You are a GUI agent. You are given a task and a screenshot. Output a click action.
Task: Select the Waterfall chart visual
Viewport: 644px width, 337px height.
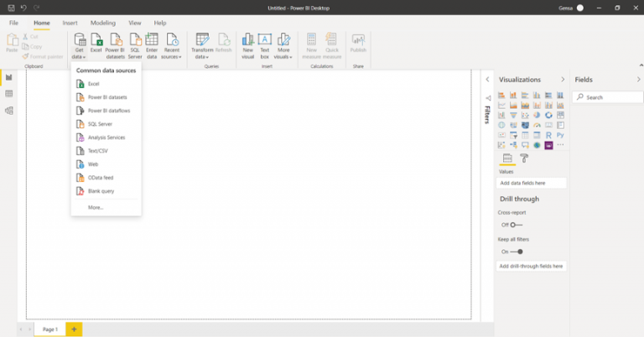click(501, 116)
